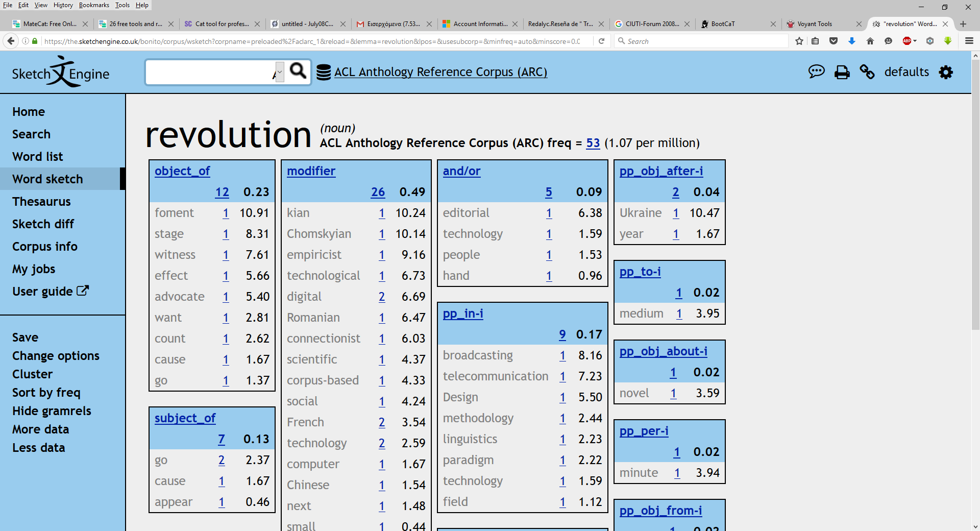Open the and/or relation heading

461,171
